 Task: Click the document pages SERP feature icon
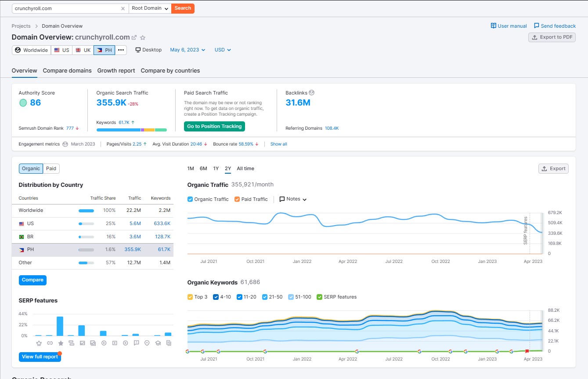(169, 343)
